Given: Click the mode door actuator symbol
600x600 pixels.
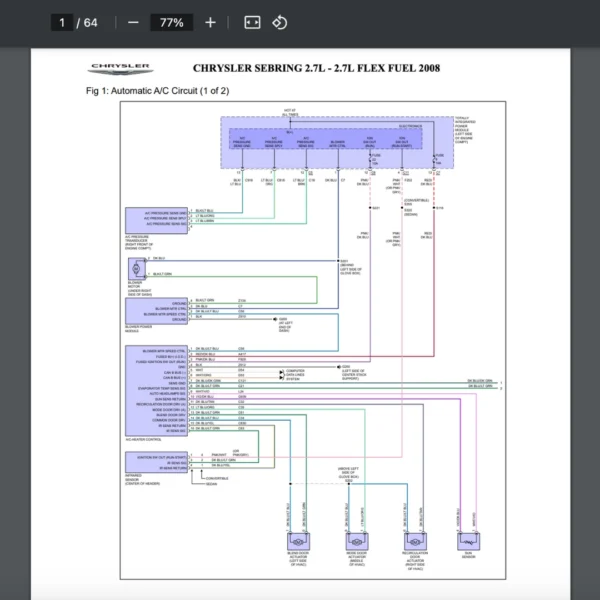Looking at the screenshot, I should [357, 540].
